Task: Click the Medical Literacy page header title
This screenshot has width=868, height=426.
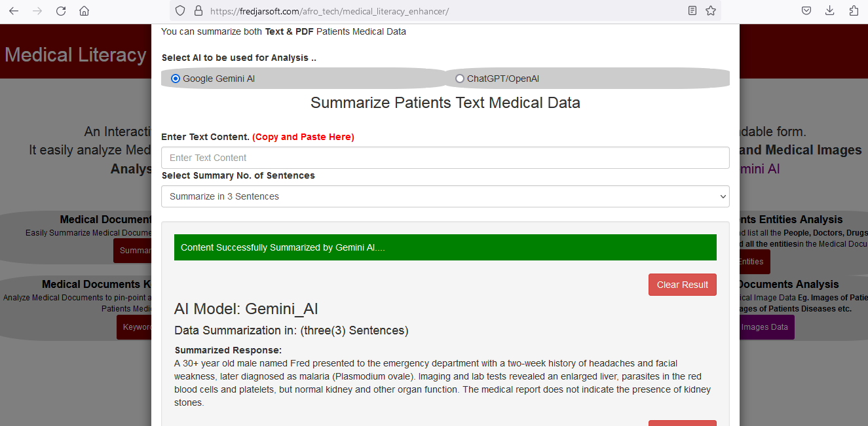Action: 75,55
